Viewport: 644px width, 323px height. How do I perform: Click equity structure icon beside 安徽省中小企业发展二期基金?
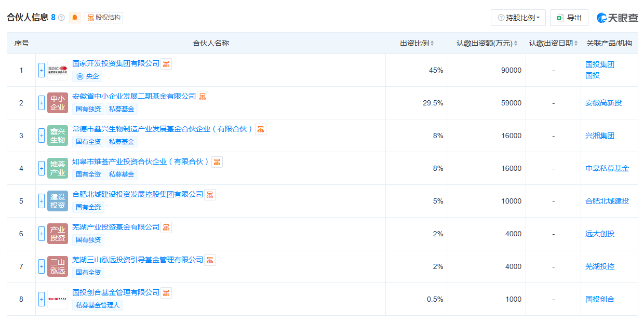(x=203, y=97)
